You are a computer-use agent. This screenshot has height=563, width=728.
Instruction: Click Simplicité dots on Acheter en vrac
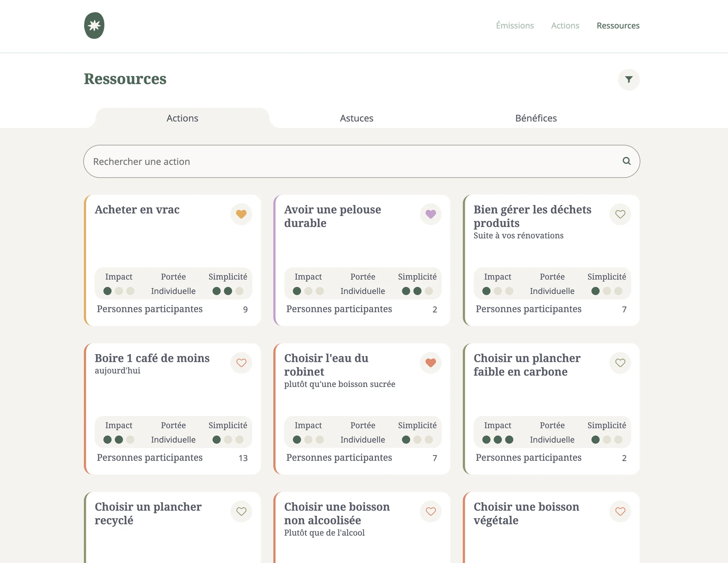tap(228, 291)
